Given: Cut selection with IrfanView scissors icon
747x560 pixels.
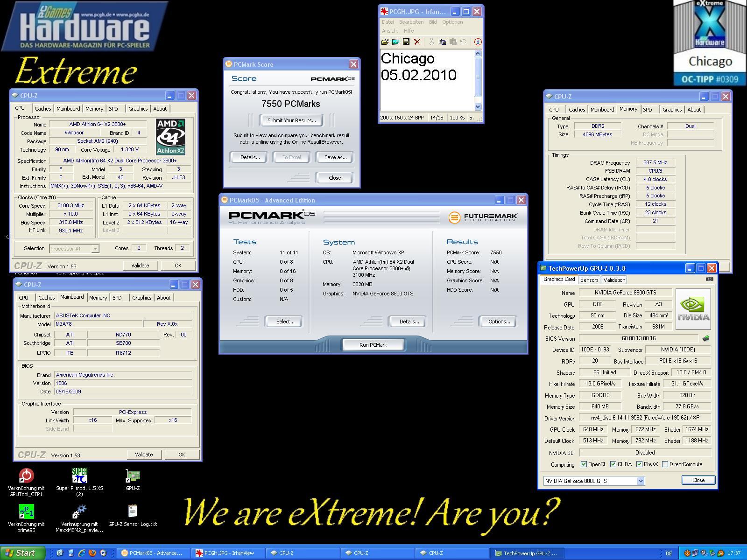Looking at the screenshot, I should click(x=431, y=42).
